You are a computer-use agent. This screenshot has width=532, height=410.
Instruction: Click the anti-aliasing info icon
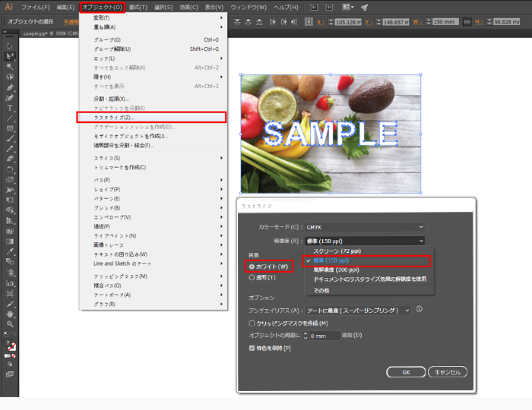point(419,309)
